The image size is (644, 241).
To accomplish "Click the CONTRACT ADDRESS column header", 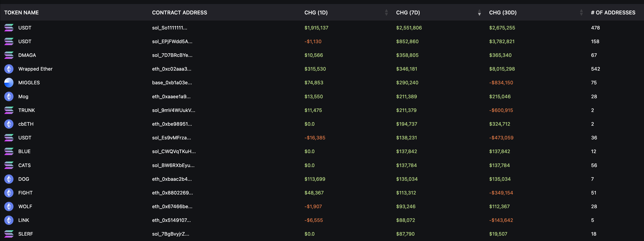I will tap(180, 13).
